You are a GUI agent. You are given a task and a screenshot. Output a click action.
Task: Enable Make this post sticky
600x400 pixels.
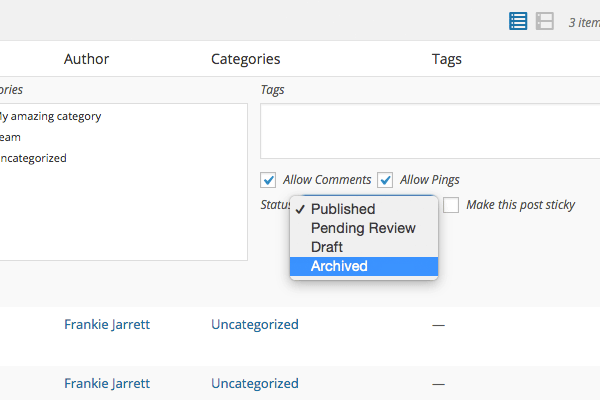coord(451,205)
